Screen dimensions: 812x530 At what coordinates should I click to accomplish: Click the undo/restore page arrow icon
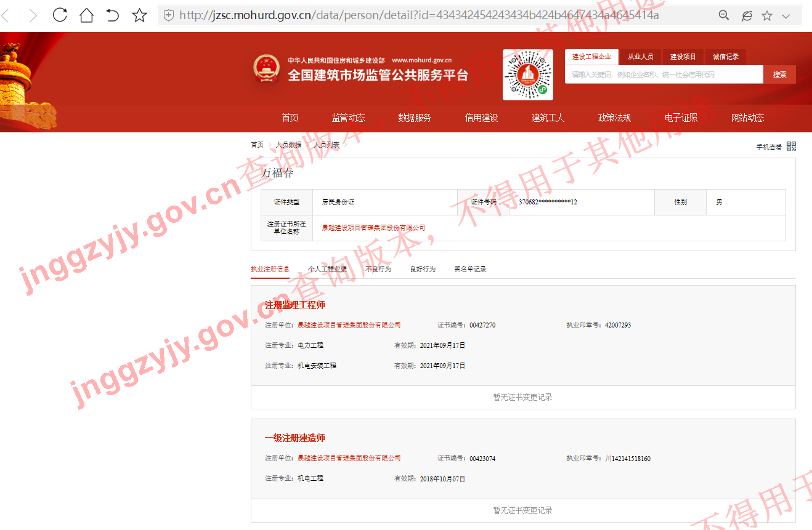pyautogui.click(x=113, y=15)
